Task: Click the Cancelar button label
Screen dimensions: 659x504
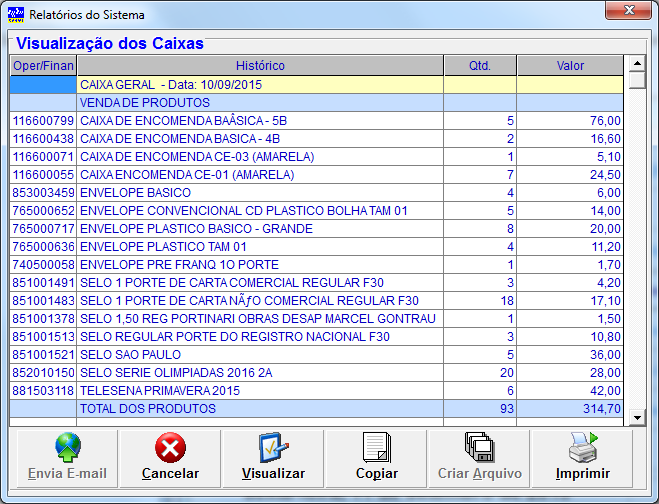Action: (x=170, y=473)
